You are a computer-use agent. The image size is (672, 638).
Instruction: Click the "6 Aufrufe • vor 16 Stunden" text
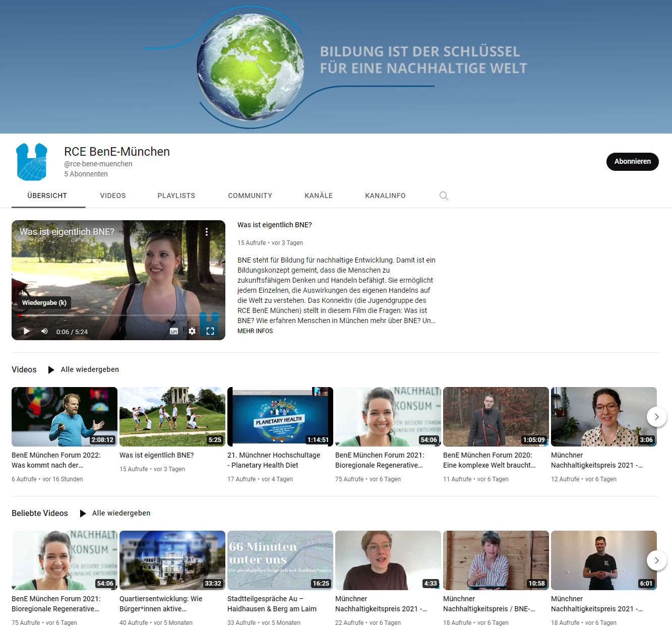47,479
